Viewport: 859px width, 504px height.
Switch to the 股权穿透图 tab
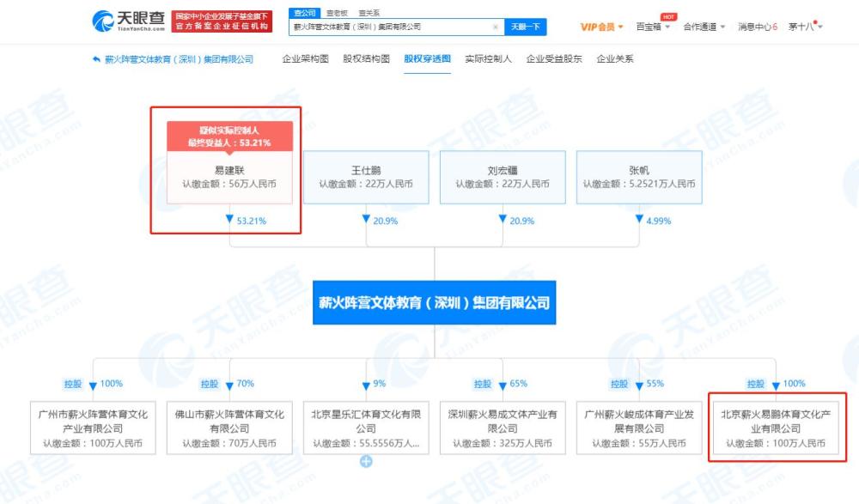tap(427, 58)
